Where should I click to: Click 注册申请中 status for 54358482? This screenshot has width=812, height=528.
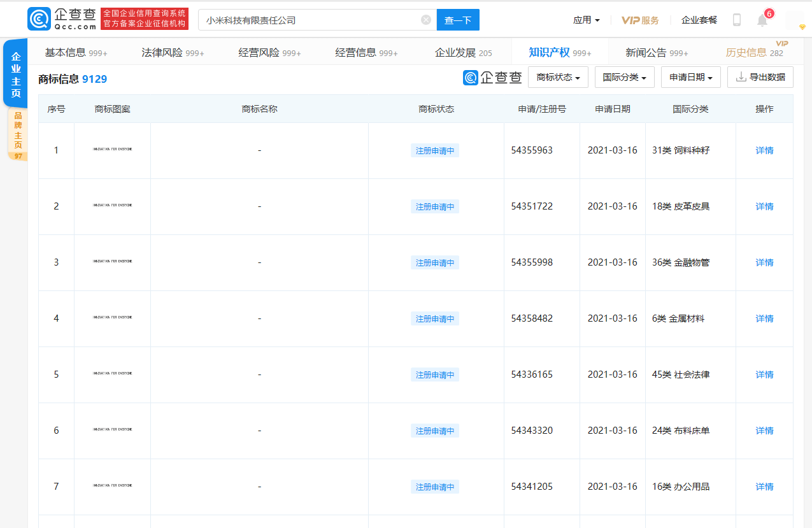(435, 319)
